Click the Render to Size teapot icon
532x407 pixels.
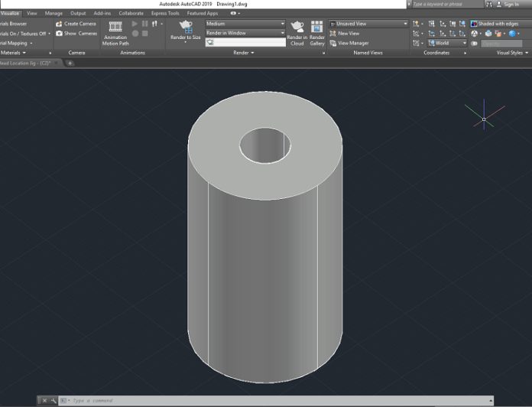pyautogui.click(x=186, y=26)
